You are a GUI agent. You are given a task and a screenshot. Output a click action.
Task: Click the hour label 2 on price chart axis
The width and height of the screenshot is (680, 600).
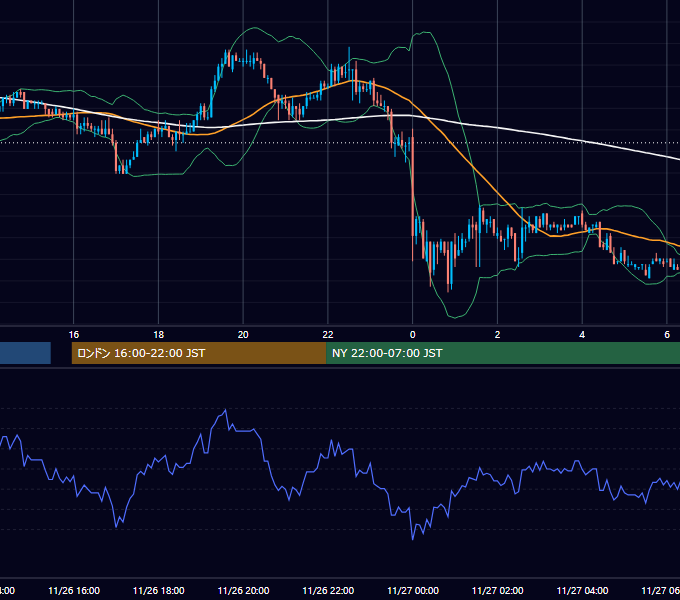tap(497, 335)
